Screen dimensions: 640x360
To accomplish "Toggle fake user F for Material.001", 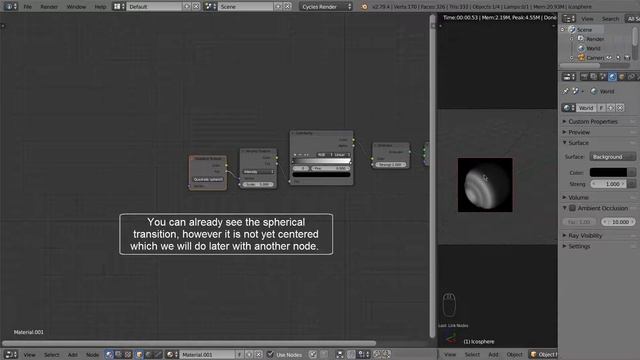I will pyautogui.click(x=240, y=355).
